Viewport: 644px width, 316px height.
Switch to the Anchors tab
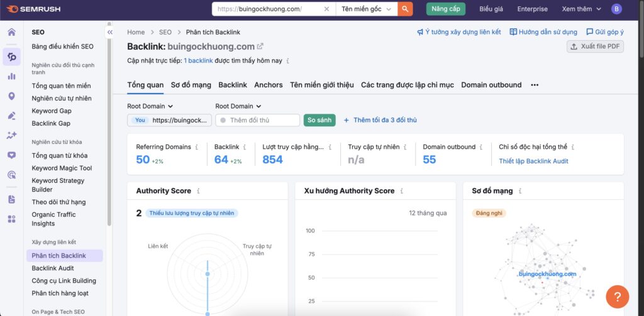[268, 85]
